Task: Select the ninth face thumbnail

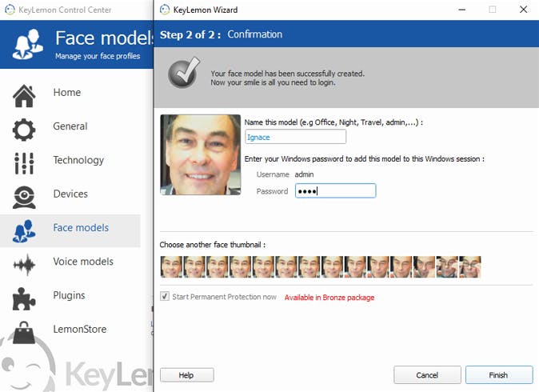Action: pyautogui.click(x=355, y=267)
